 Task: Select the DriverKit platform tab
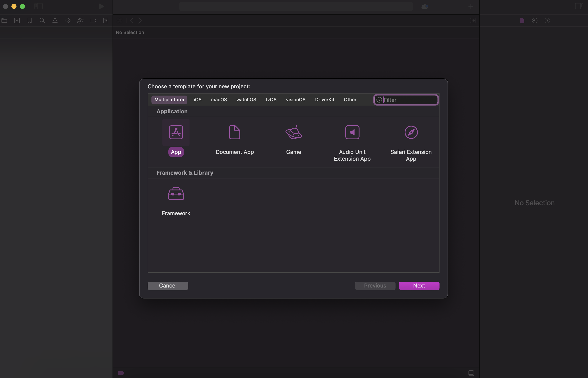click(x=324, y=99)
